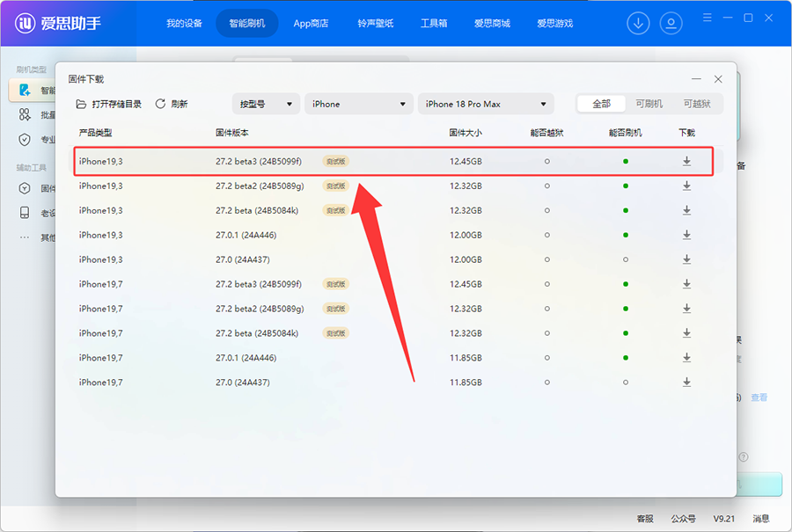Select the 全部 filter tab

[x=601, y=104]
